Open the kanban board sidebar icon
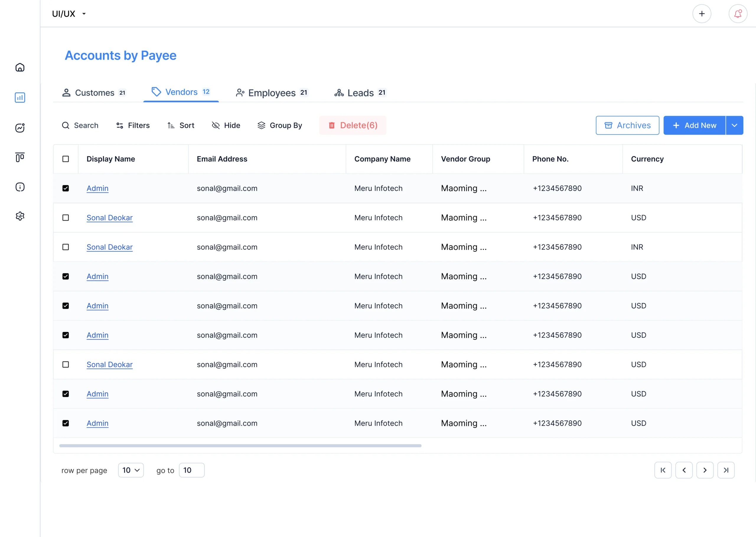Image resolution: width=756 pixels, height=537 pixels. tap(20, 157)
